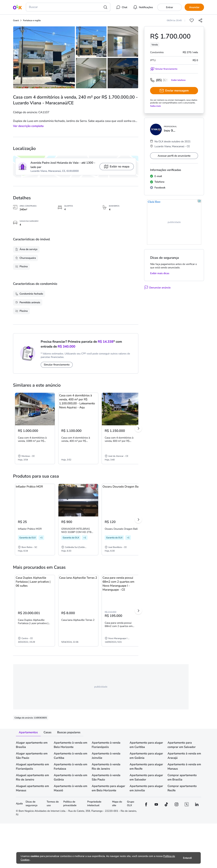The width and height of the screenshot is (217, 868).
Task: Click Enviar mensagem button
Action: (174, 91)
